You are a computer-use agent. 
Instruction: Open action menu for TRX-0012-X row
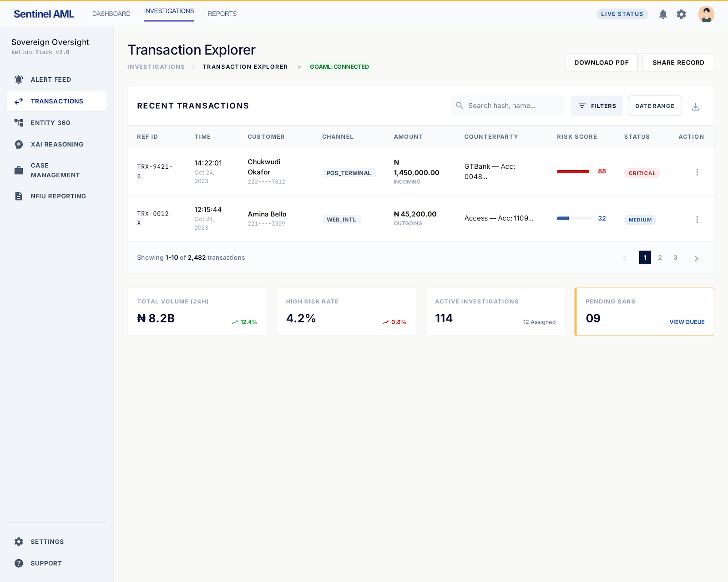click(697, 220)
